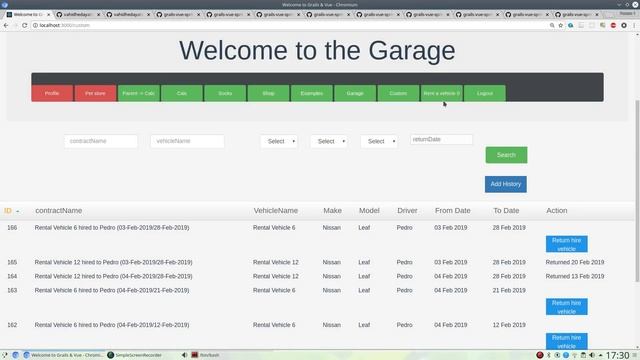Viewport: 640px width, 360px height.
Task: Focus the localhost address bar
Action: (x=286, y=25)
